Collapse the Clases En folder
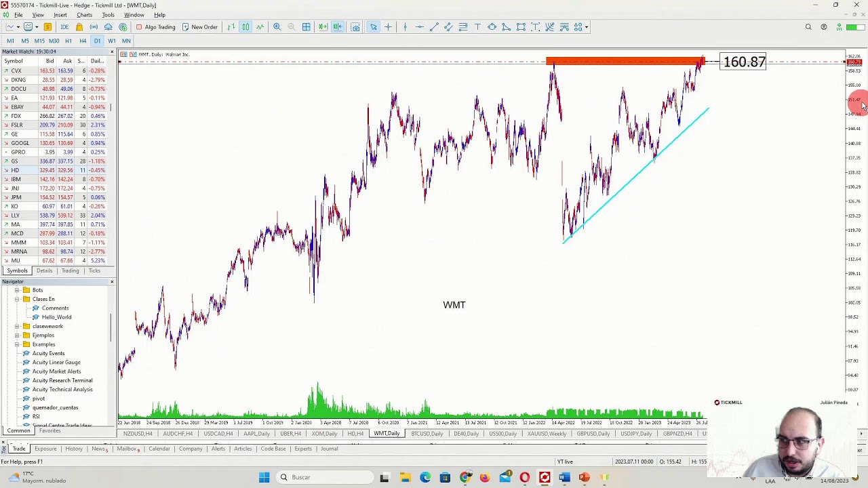This screenshot has width=868, height=488. click(17, 299)
